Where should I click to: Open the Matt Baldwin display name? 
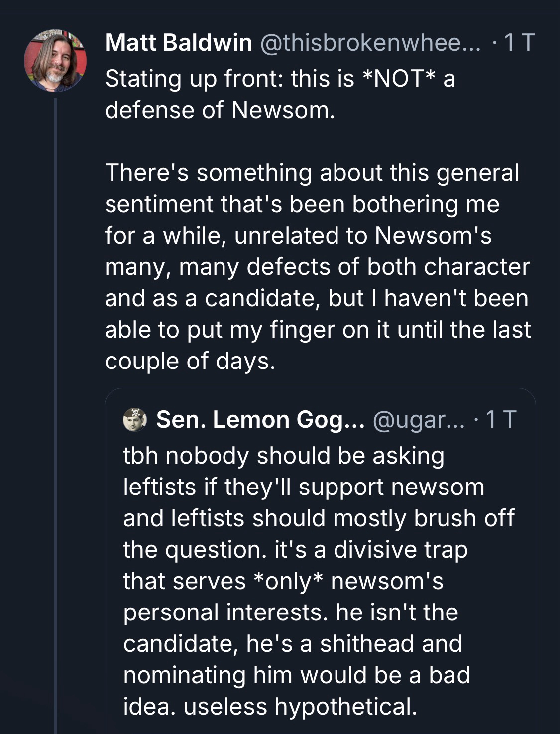(178, 43)
